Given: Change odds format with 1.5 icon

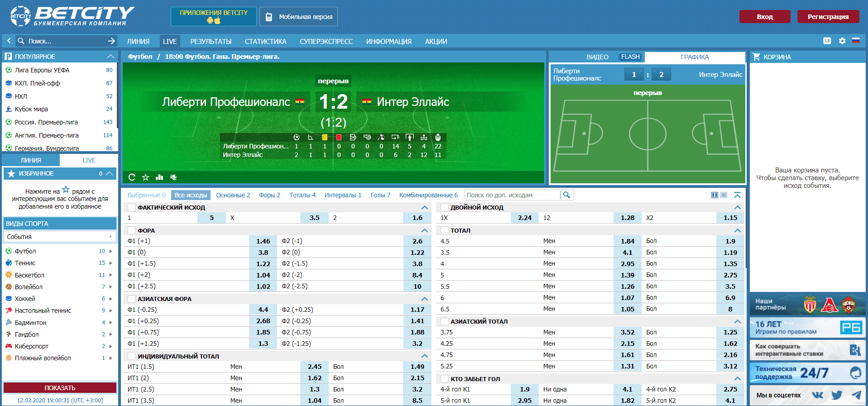Looking at the screenshot, I should point(827,41).
